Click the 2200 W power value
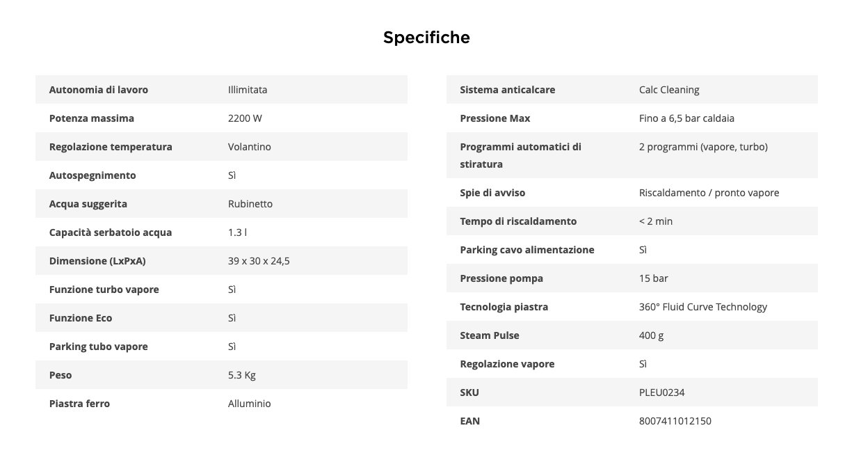 point(245,118)
